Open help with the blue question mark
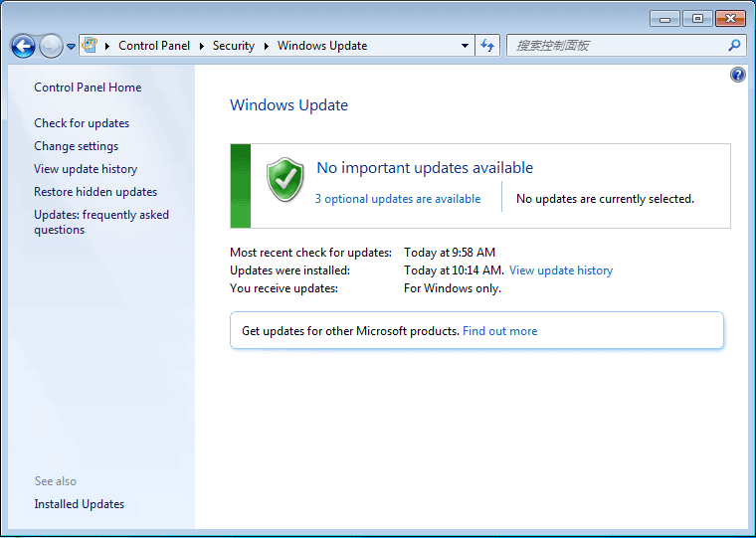Viewport: 756px width, 538px height. coord(738,75)
